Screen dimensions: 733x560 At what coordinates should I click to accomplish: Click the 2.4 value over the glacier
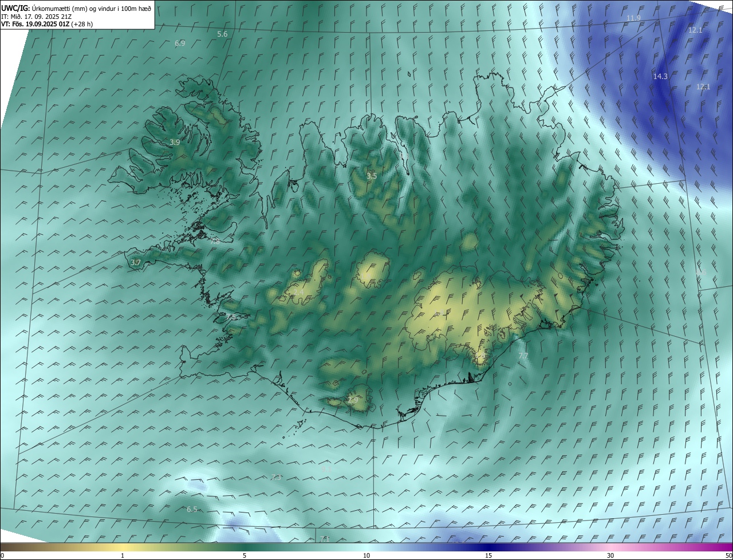coord(299,293)
